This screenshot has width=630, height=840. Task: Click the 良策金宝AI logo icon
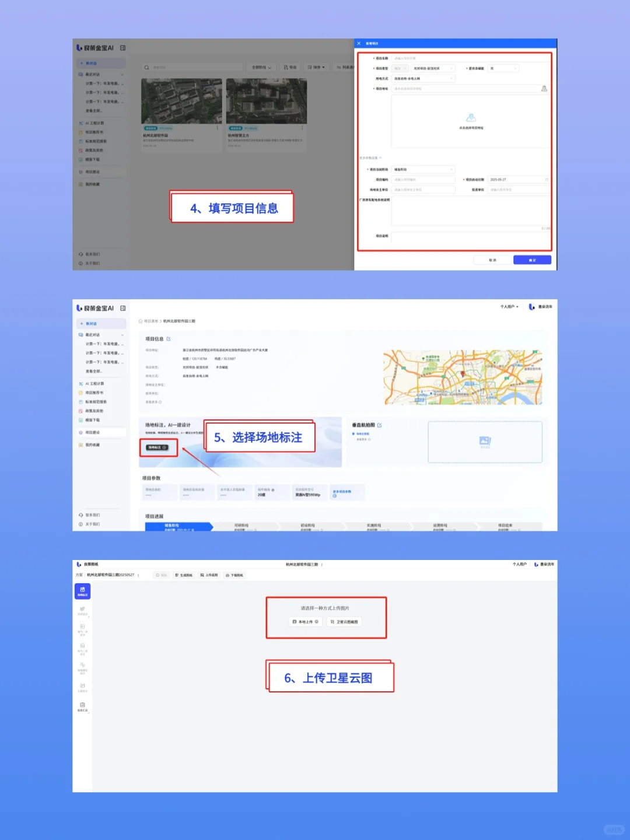click(x=80, y=48)
